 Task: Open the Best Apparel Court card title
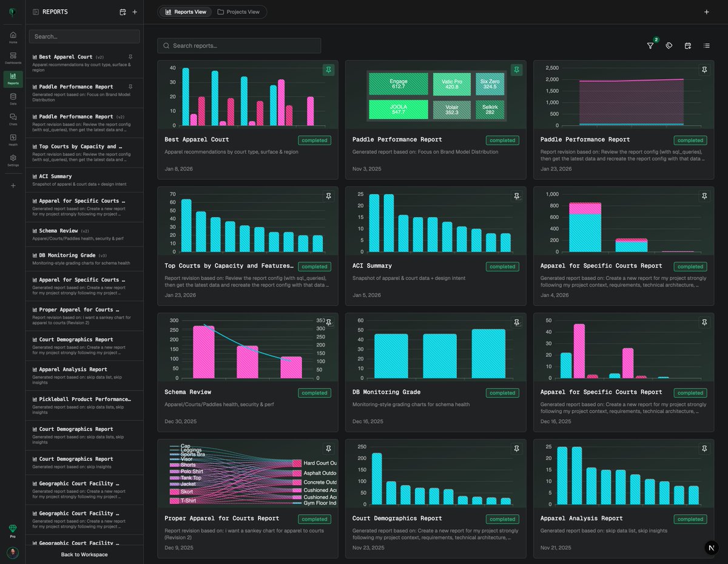coord(197,140)
